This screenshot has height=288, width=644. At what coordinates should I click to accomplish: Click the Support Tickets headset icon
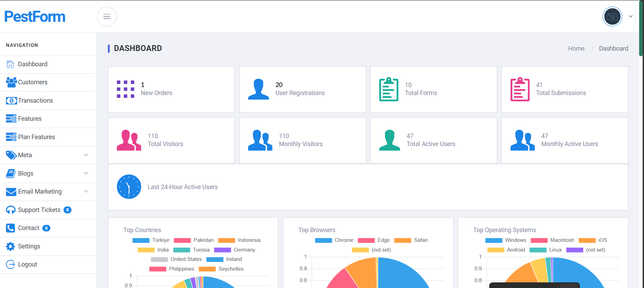coord(11,210)
